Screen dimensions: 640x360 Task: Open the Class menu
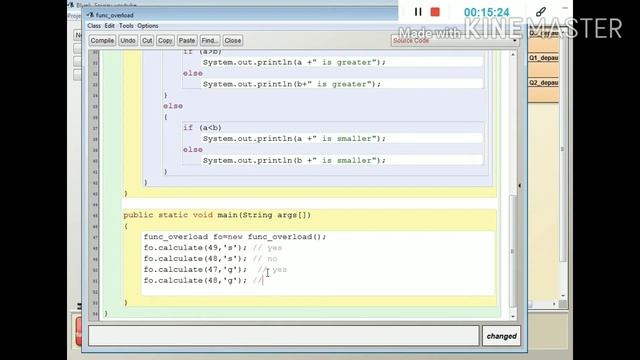click(94, 26)
